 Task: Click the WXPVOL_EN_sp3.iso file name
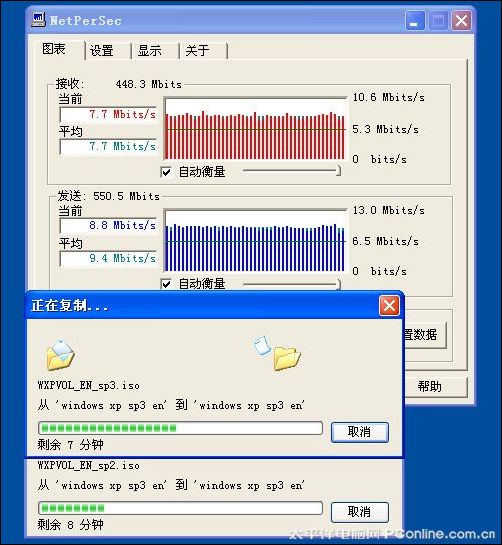point(89,385)
